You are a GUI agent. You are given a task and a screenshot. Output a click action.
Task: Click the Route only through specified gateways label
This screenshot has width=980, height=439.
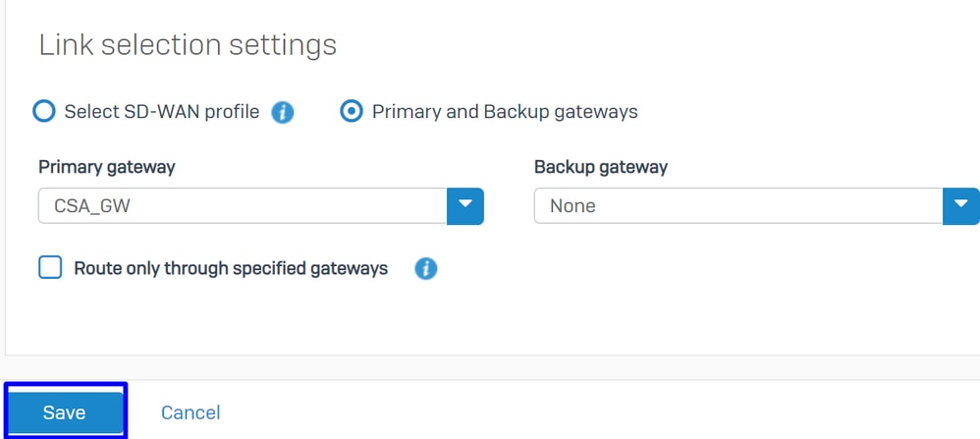tap(231, 268)
